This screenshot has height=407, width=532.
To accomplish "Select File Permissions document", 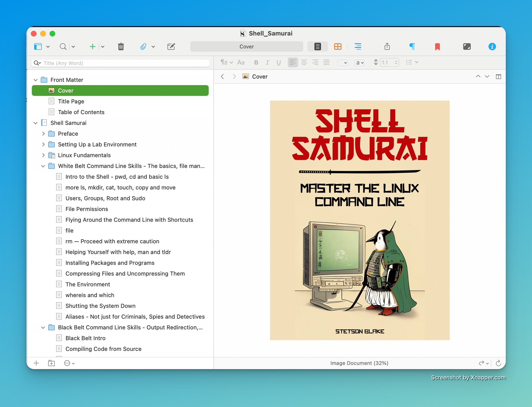I will tap(86, 209).
